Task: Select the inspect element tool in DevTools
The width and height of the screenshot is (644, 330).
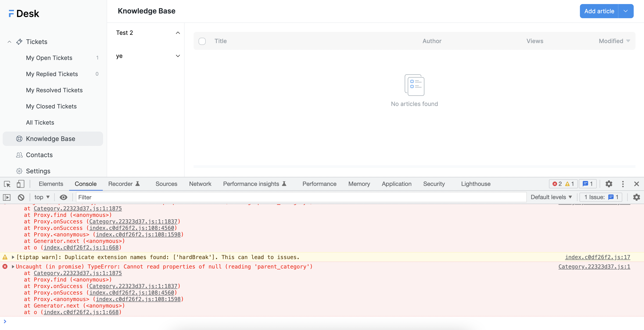Action: (x=7, y=184)
